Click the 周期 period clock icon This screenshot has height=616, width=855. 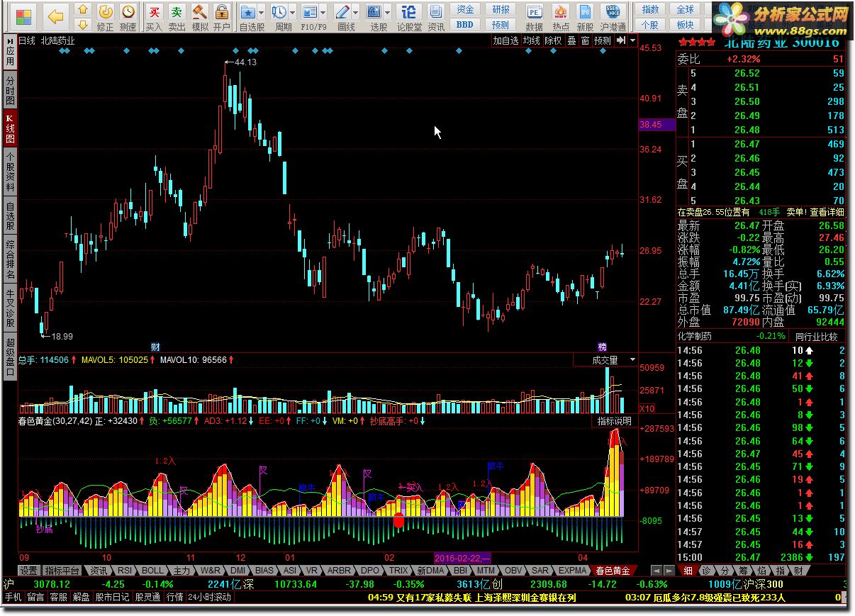(279, 12)
